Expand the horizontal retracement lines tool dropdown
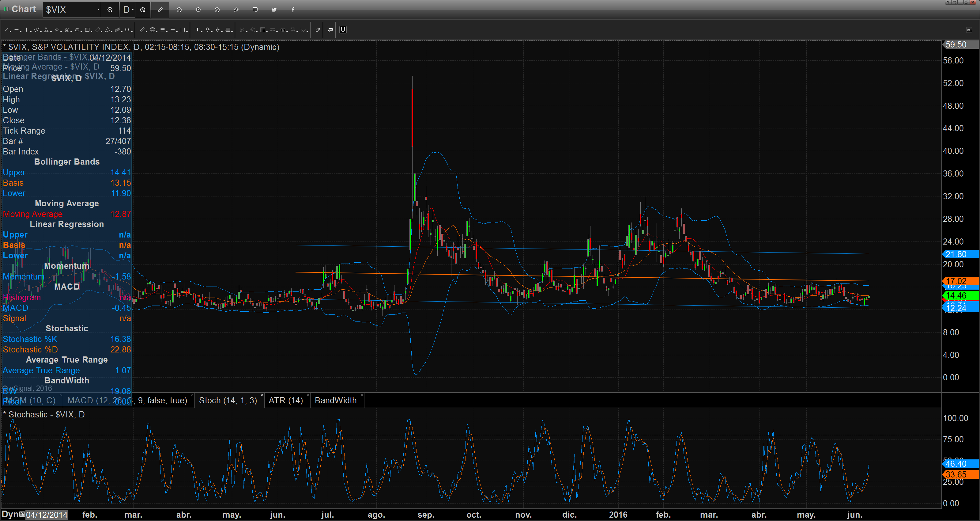 167,32
